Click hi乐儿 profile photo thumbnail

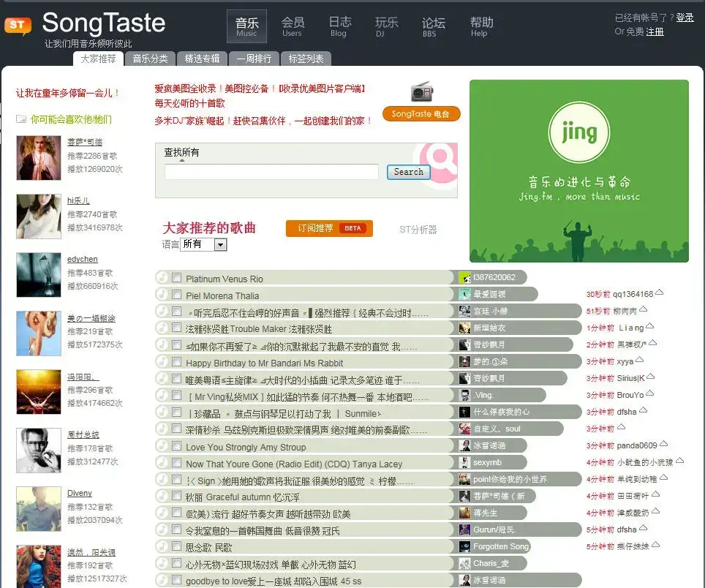coord(39,216)
